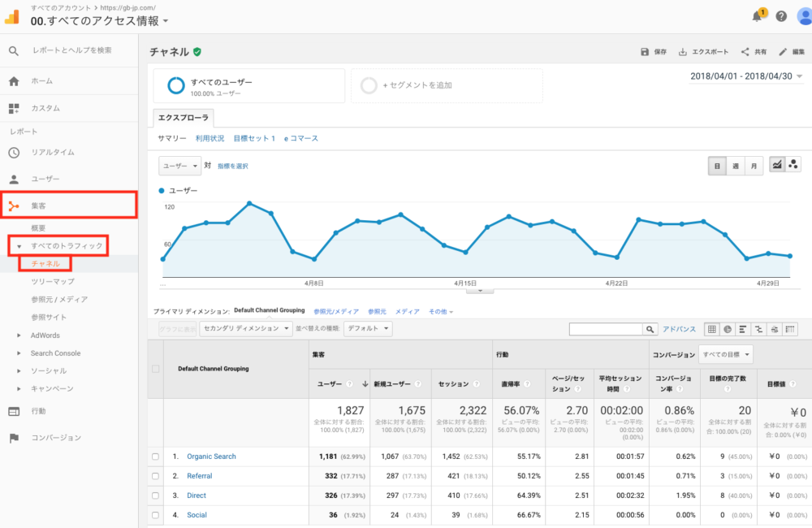Open the secondary dimension dropdown
This screenshot has width=812, height=528.
245,329
